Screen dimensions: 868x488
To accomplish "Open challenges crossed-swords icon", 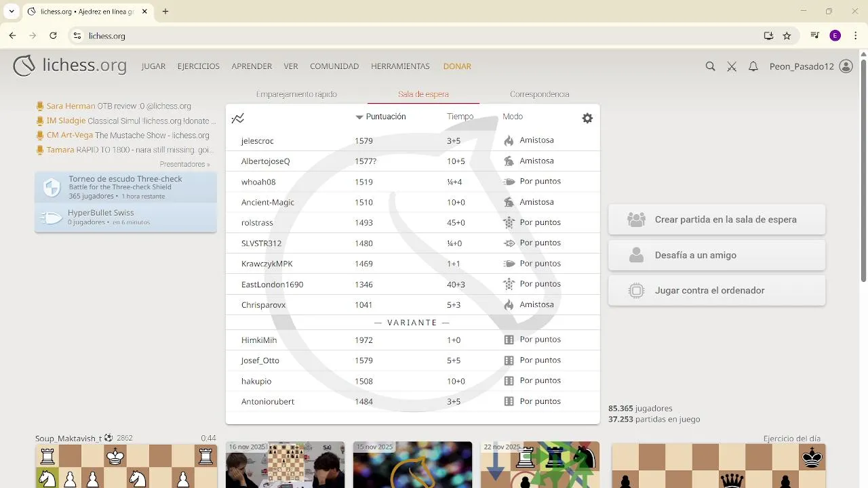I will pyautogui.click(x=732, y=66).
